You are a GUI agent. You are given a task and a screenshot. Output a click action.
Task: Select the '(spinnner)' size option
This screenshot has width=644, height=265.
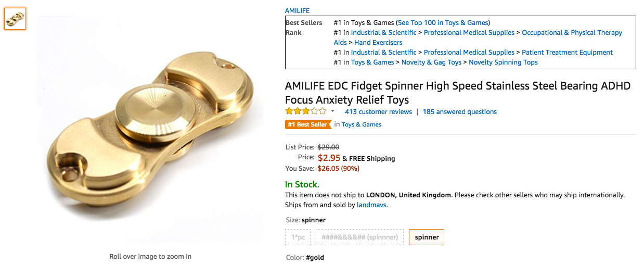point(359,237)
